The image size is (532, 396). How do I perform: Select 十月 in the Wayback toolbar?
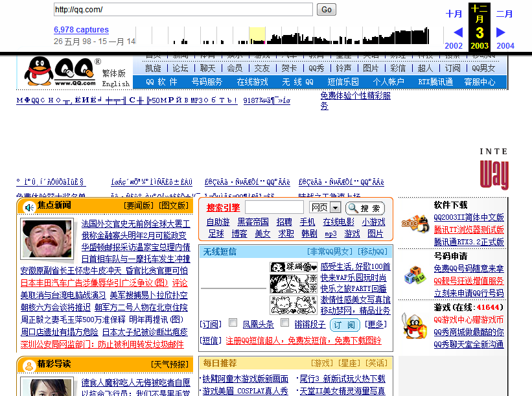click(x=454, y=14)
